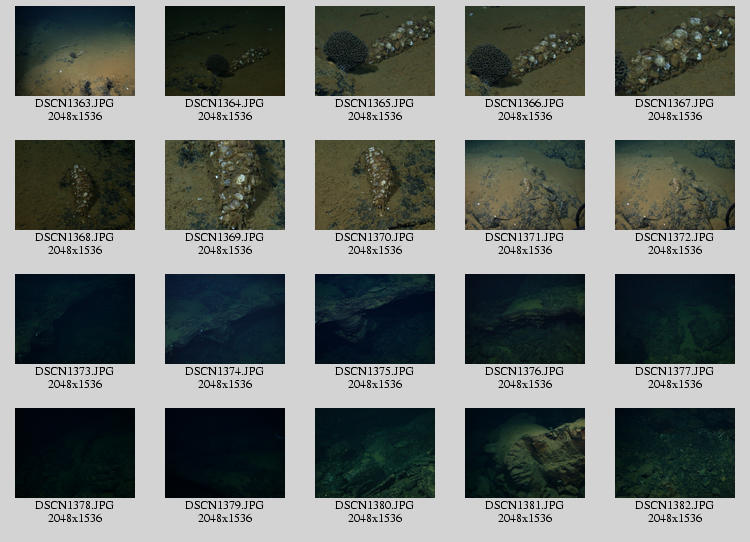View the DSCN1374.JPG thumbnail
This screenshot has height=542, width=750.
point(225,319)
